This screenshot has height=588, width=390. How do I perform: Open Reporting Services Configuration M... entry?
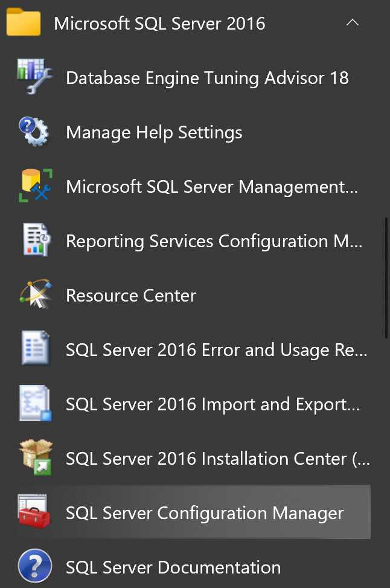point(214,241)
